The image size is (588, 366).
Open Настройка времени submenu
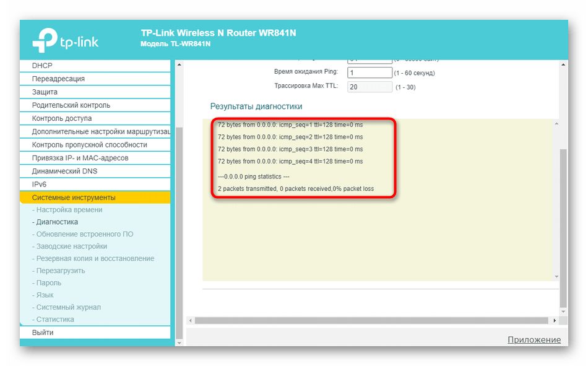(x=69, y=210)
